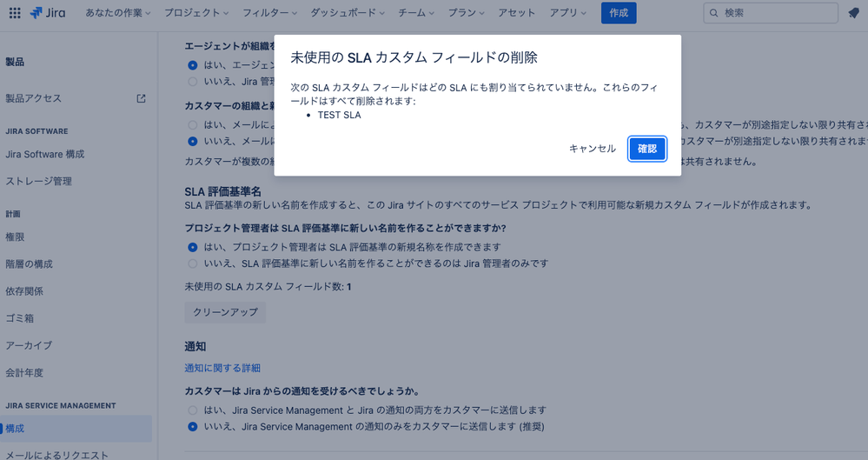
Task: Open the app switcher grid icon
Action: click(15, 13)
